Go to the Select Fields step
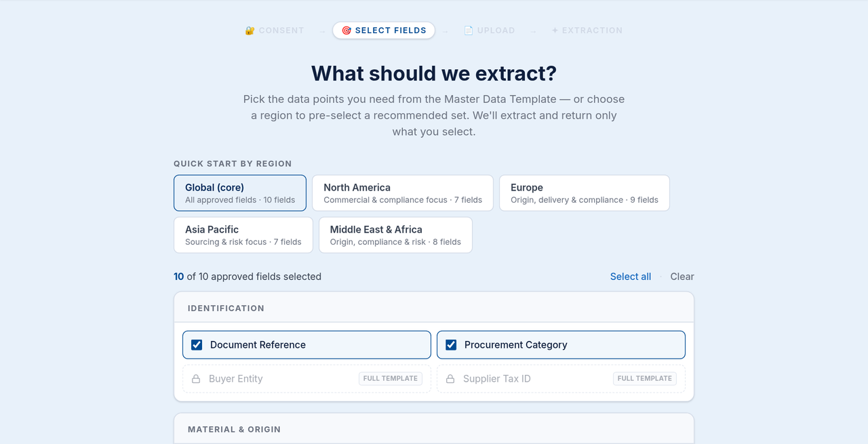 (x=384, y=31)
